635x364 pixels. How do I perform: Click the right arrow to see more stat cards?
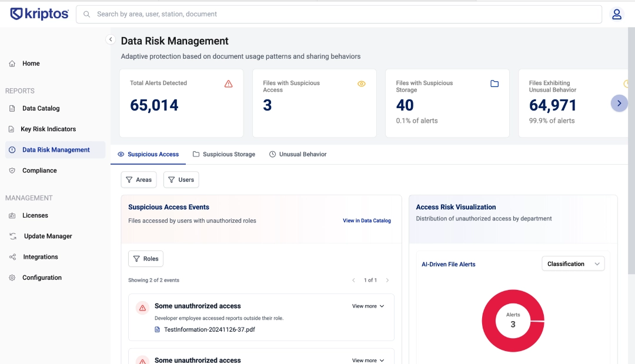619,103
